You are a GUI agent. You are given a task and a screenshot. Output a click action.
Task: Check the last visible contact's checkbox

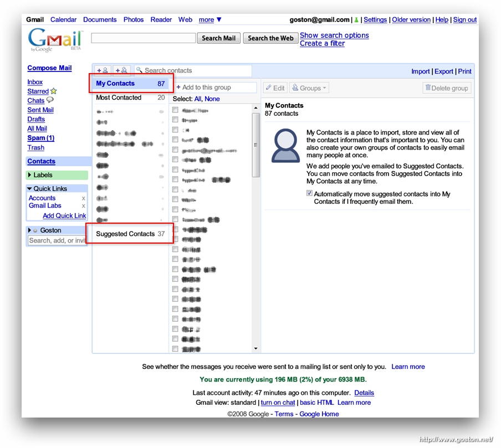tap(175, 349)
